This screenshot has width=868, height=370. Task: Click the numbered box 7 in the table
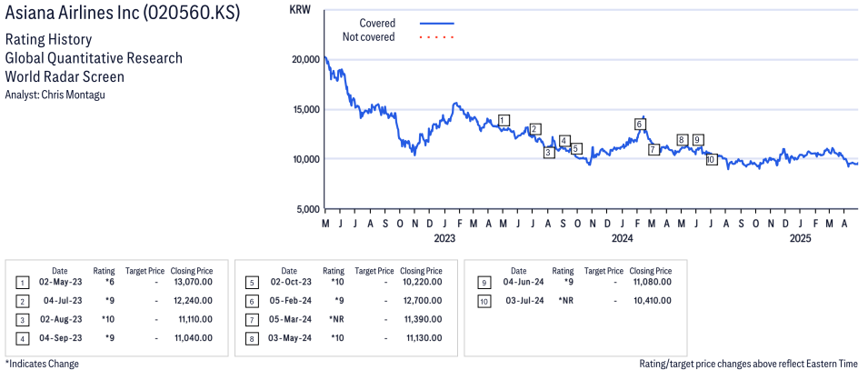(252, 320)
